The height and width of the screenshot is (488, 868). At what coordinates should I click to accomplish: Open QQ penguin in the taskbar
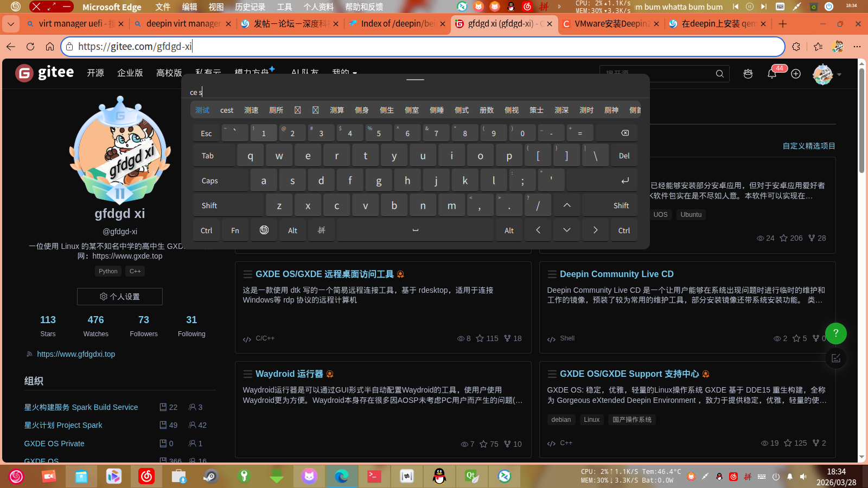tap(439, 476)
